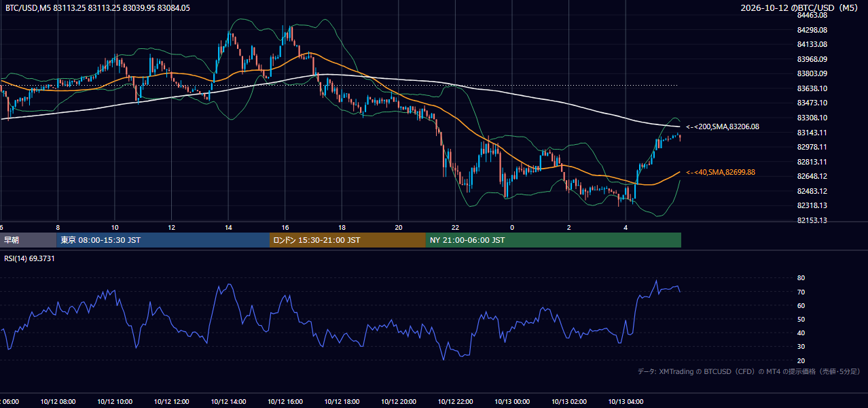The image size is (868, 408).
Task: Click the RSI axis level 60
Action: pyautogui.click(x=801, y=305)
